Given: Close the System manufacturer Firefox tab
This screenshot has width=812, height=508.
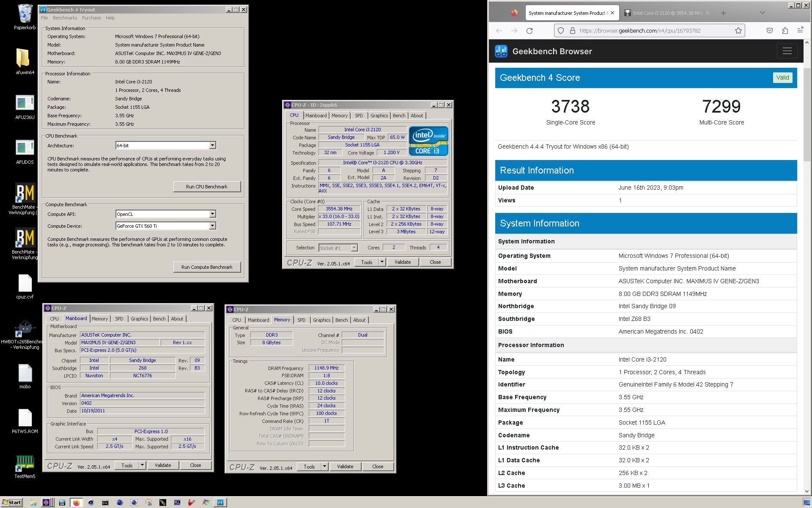Looking at the screenshot, I should click(612, 13).
